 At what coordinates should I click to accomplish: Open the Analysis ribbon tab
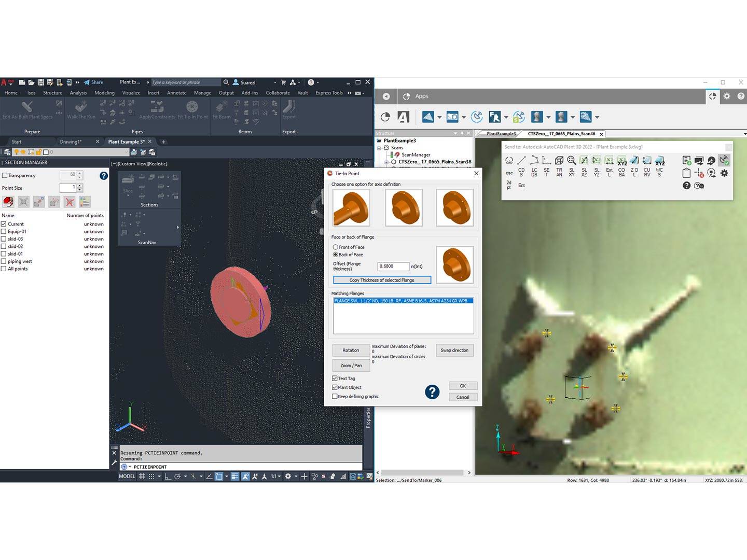(78, 93)
